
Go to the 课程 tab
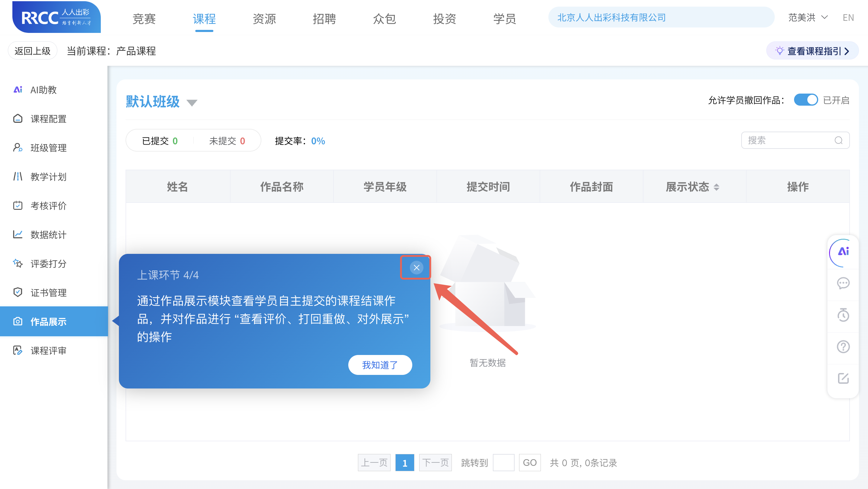pos(204,18)
